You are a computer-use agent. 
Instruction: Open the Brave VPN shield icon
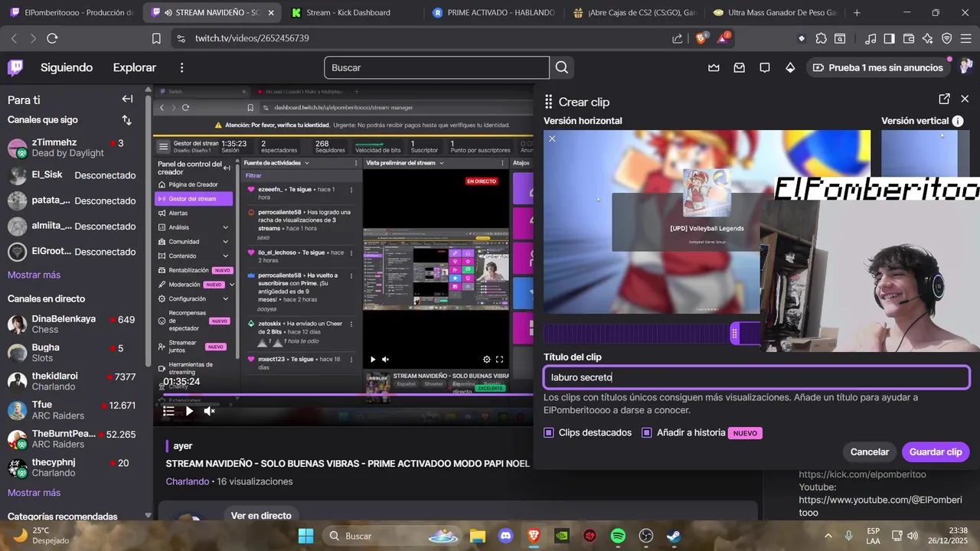[x=946, y=38]
